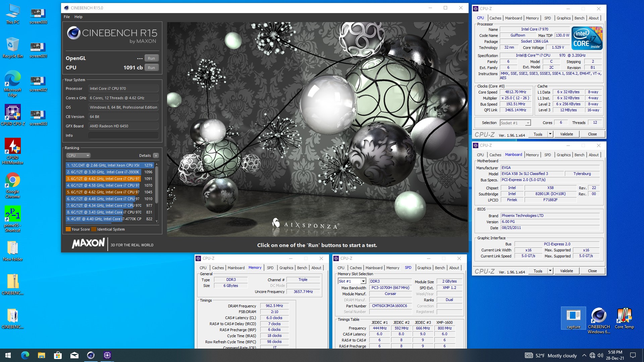Image resolution: width=644 pixels, height=362 pixels.
Task: Open Core Temp desktop icon
Action: [x=624, y=318]
